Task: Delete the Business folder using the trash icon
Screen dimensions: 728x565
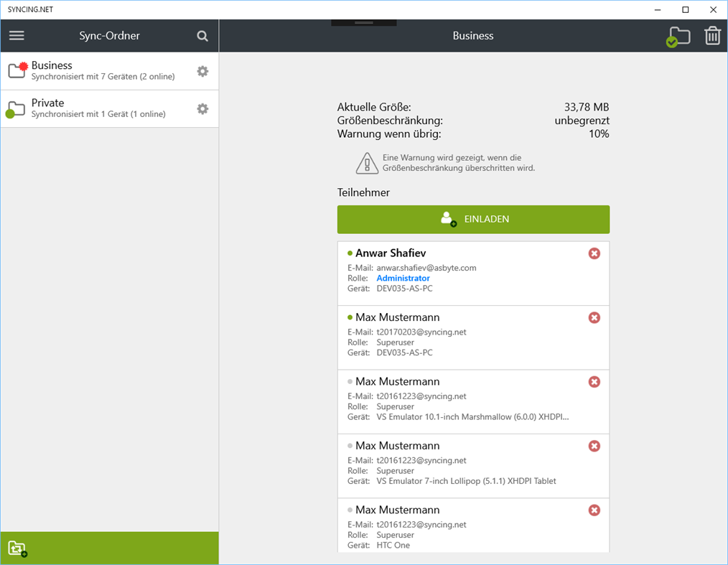Action: (x=712, y=35)
